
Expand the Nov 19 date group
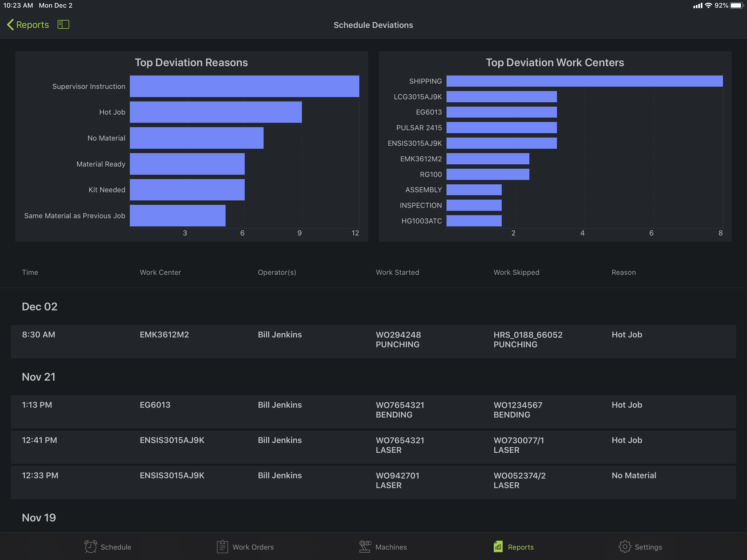pos(38,517)
